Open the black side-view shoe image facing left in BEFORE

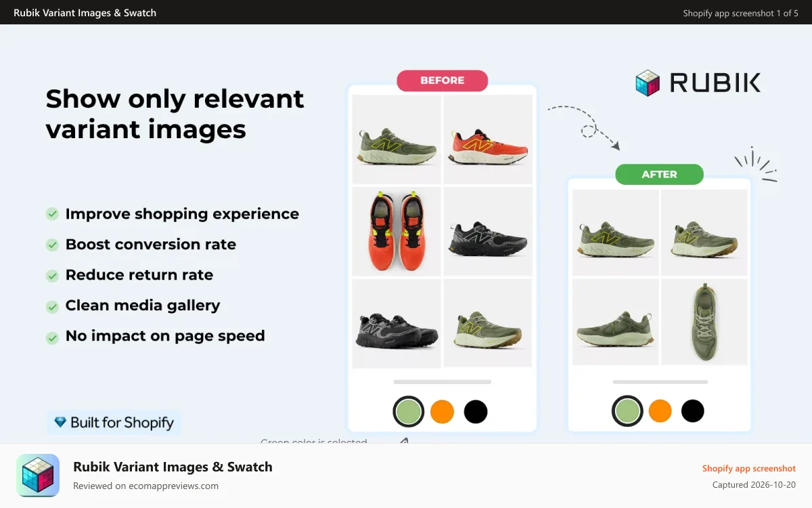pos(488,232)
